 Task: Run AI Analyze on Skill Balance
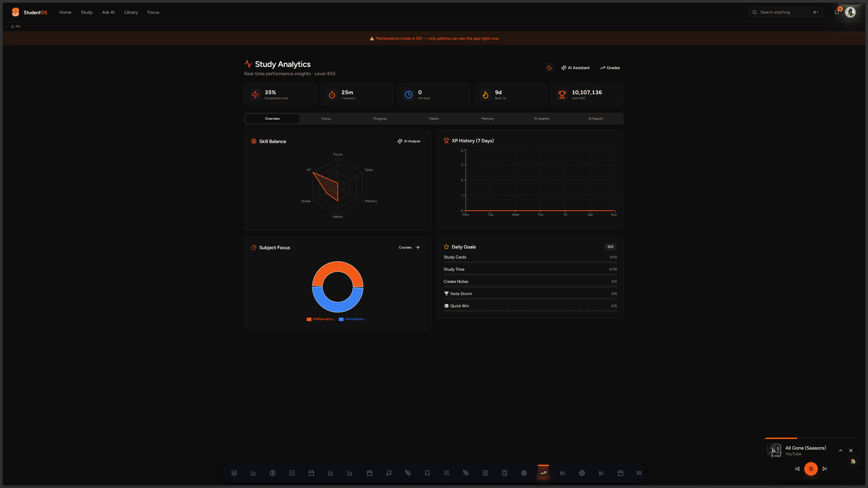pyautogui.click(x=408, y=141)
